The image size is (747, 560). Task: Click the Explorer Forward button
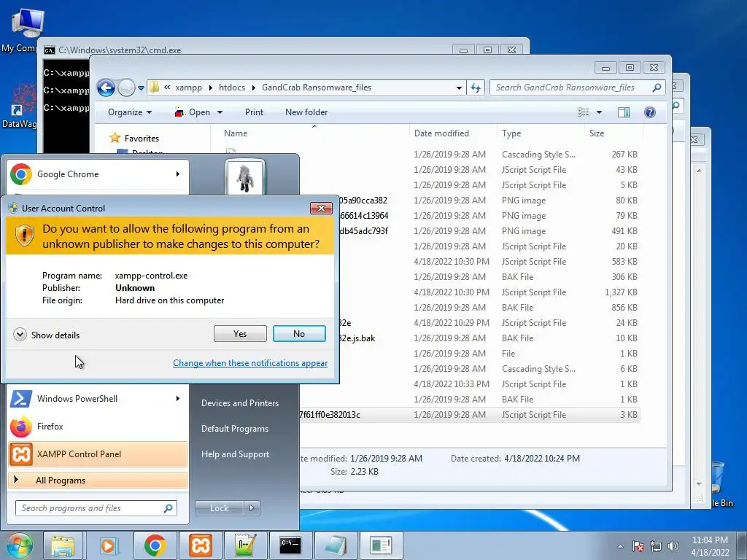pos(126,87)
